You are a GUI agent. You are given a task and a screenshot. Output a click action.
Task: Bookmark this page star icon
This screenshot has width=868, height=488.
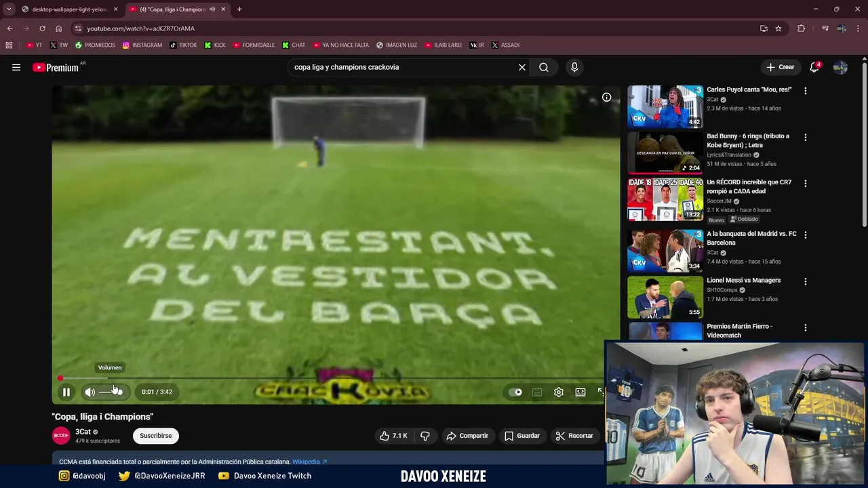coord(778,28)
